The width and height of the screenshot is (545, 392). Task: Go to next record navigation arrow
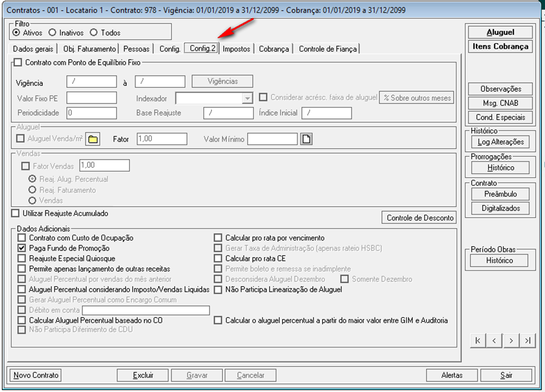(x=511, y=341)
